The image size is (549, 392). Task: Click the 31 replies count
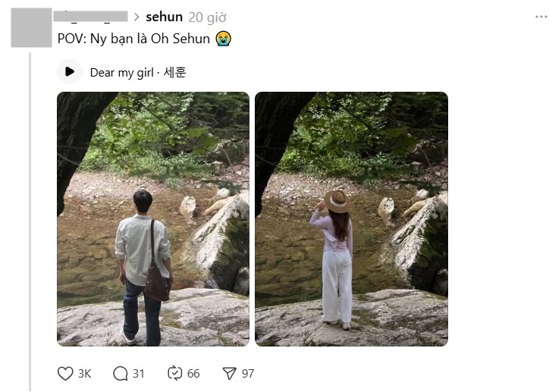tap(138, 374)
